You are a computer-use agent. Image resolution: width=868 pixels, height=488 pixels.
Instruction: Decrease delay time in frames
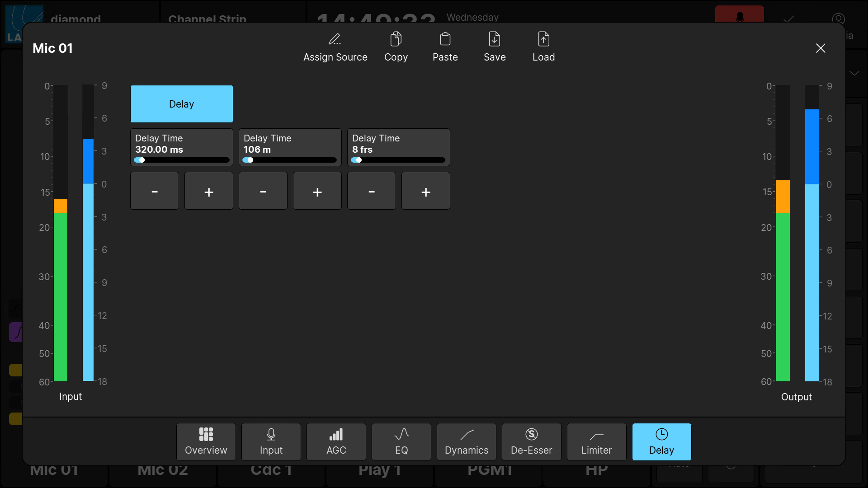click(x=372, y=191)
